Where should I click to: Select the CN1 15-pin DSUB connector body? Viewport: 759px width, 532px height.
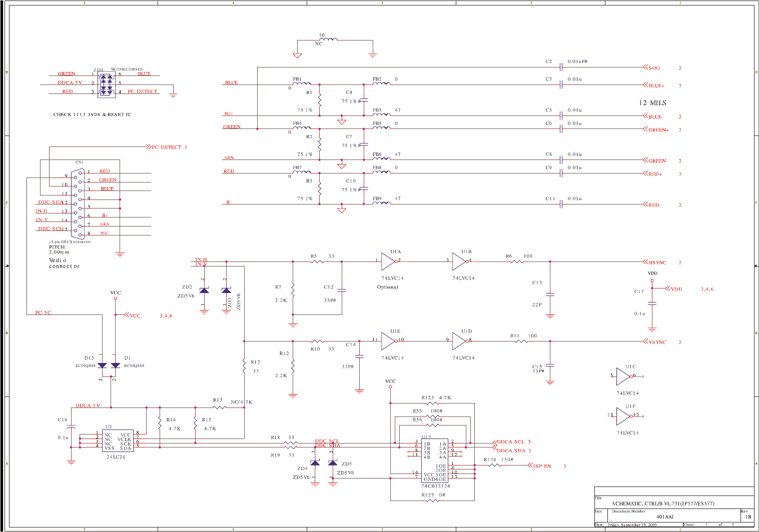(x=78, y=204)
